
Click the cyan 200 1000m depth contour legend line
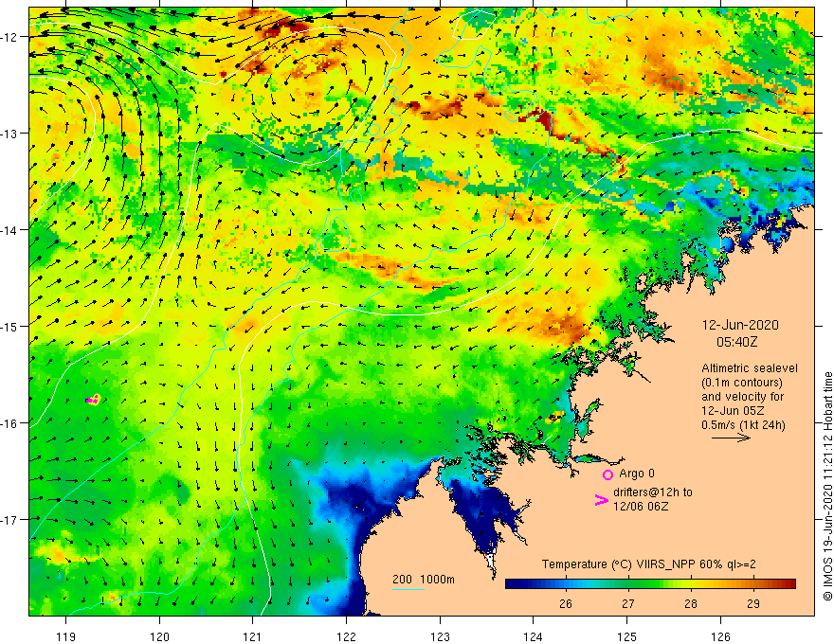tap(408, 589)
